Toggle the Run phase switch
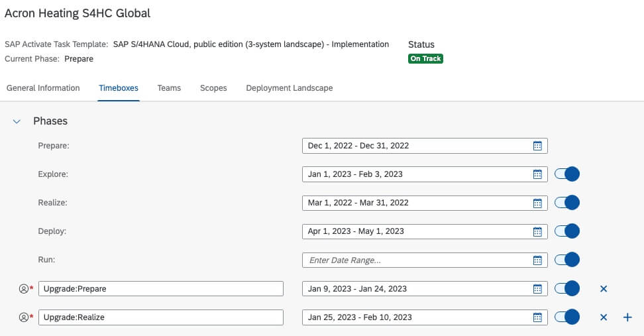Image resolution: width=644 pixels, height=336 pixels. (x=566, y=260)
